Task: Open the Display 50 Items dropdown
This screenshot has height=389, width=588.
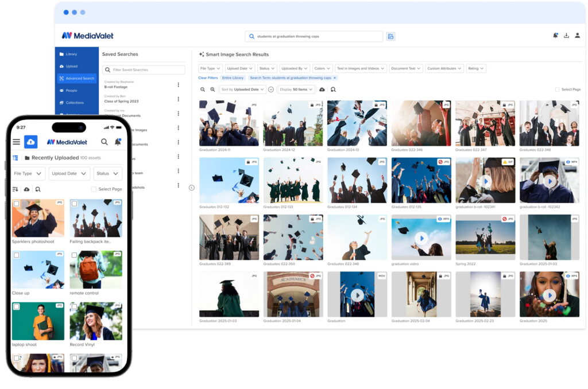Action: pyautogui.click(x=296, y=90)
